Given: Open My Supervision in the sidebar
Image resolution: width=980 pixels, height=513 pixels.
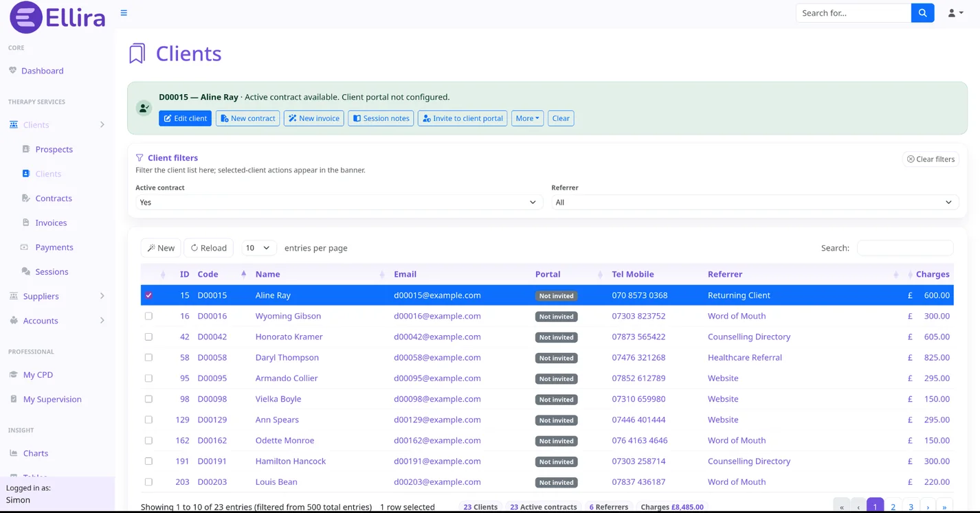Looking at the screenshot, I should pos(52,399).
